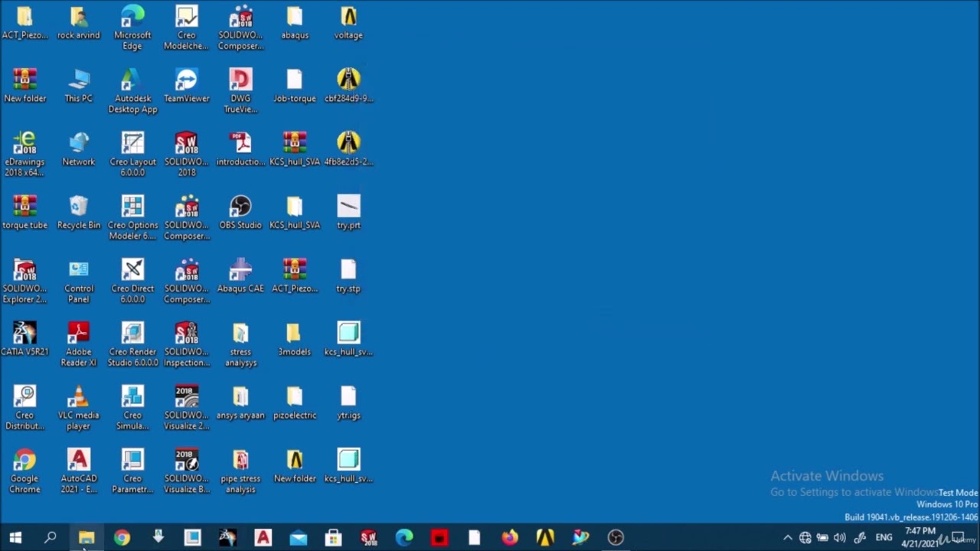Open Microsoft Store from the taskbar
Screen dimensions: 980x551
pyautogui.click(x=333, y=537)
